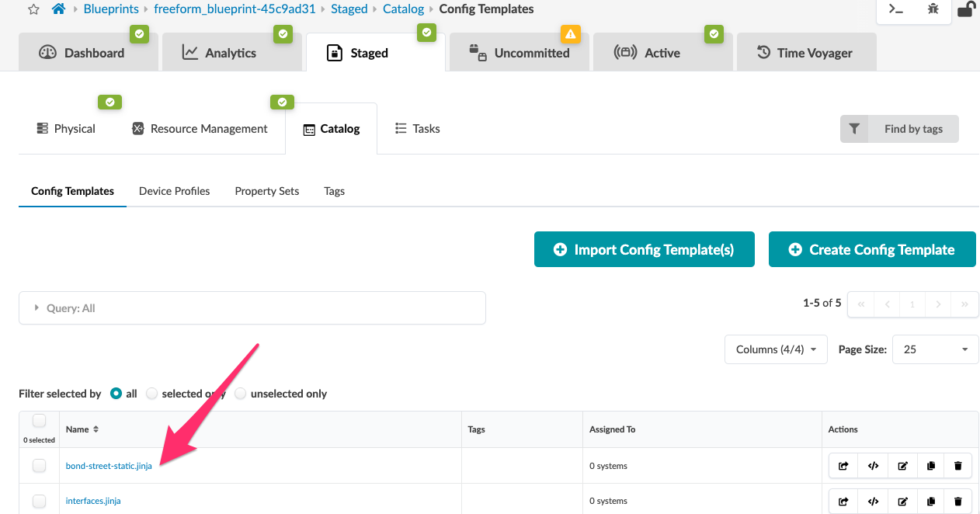Switch to the Uncommitted tab
This screenshot has width=980, height=514.
tap(519, 52)
